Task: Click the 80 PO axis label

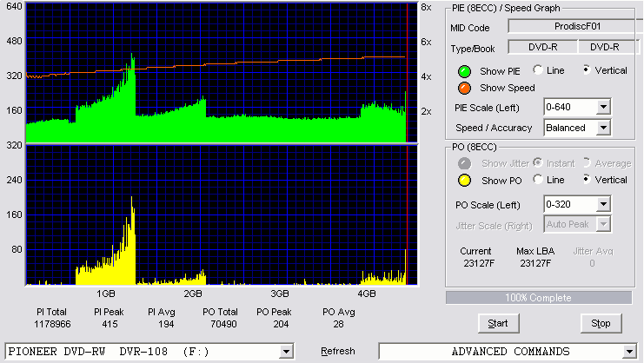Action: (17, 249)
